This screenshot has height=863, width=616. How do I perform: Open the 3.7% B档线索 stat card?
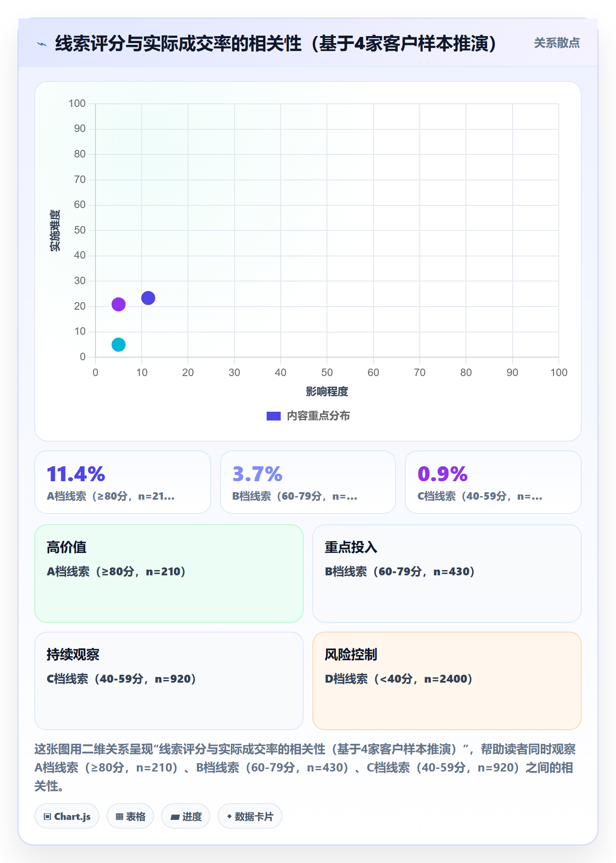[x=308, y=482]
